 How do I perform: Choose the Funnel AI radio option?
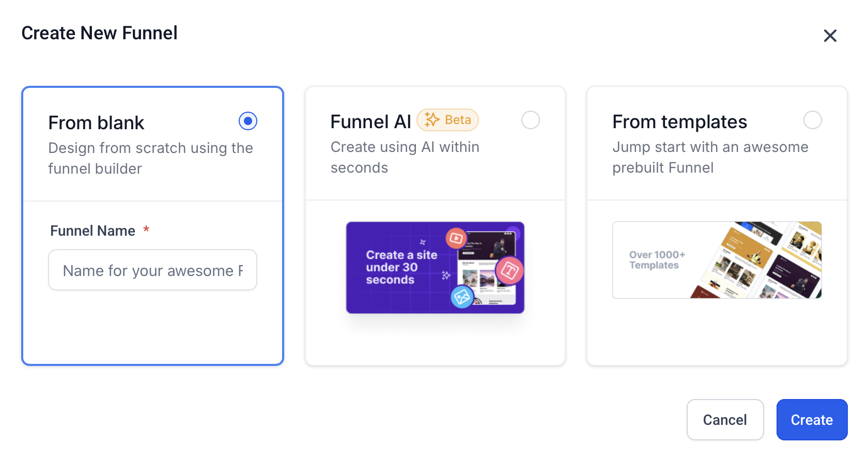pyautogui.click(x=530, y=120)
